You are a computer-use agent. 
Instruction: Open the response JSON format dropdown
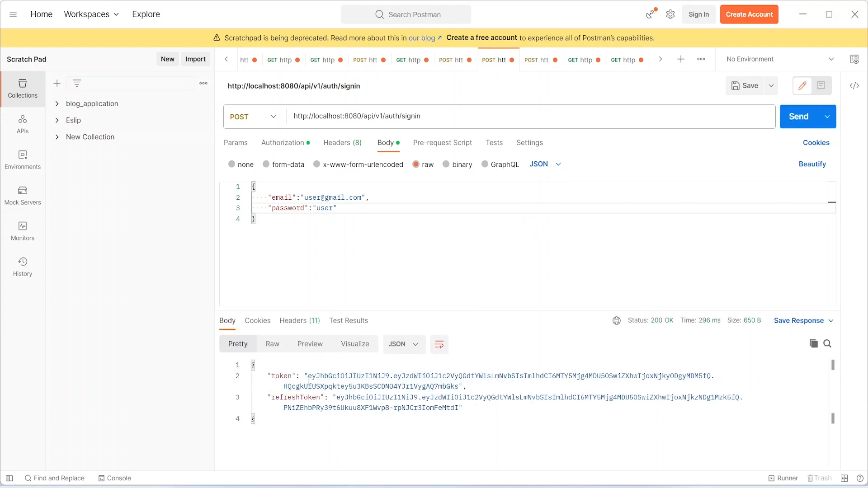tap(404, 344)
